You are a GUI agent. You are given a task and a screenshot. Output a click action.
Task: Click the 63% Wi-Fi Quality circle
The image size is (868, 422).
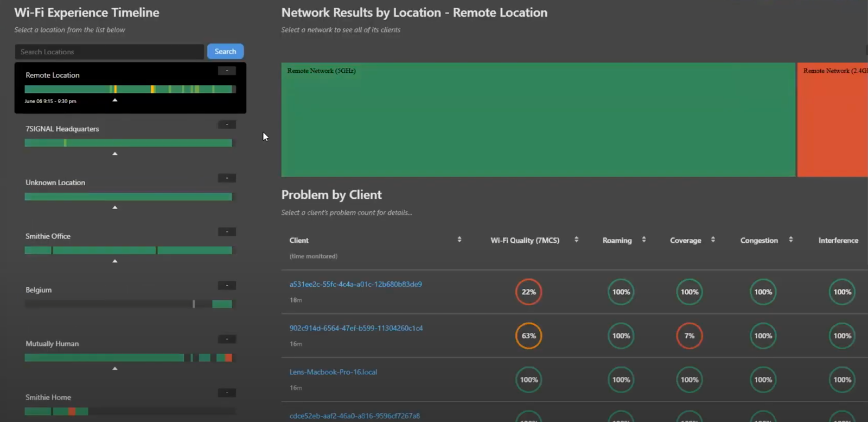[x=528, y=336]
